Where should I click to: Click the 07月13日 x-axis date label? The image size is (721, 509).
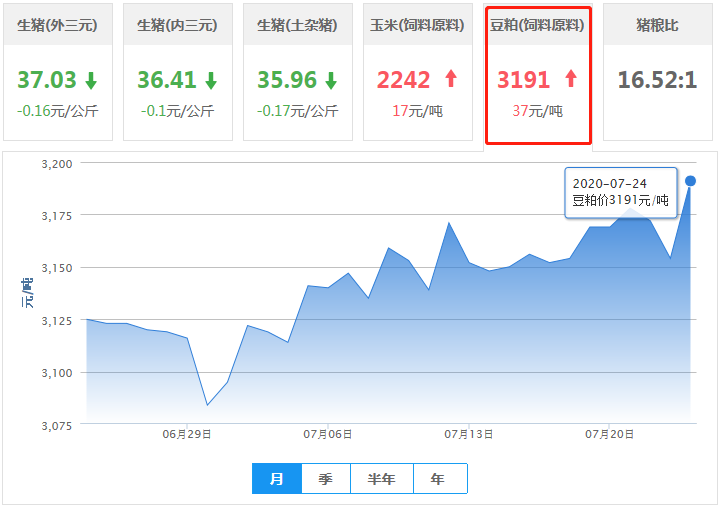(469, 434)
